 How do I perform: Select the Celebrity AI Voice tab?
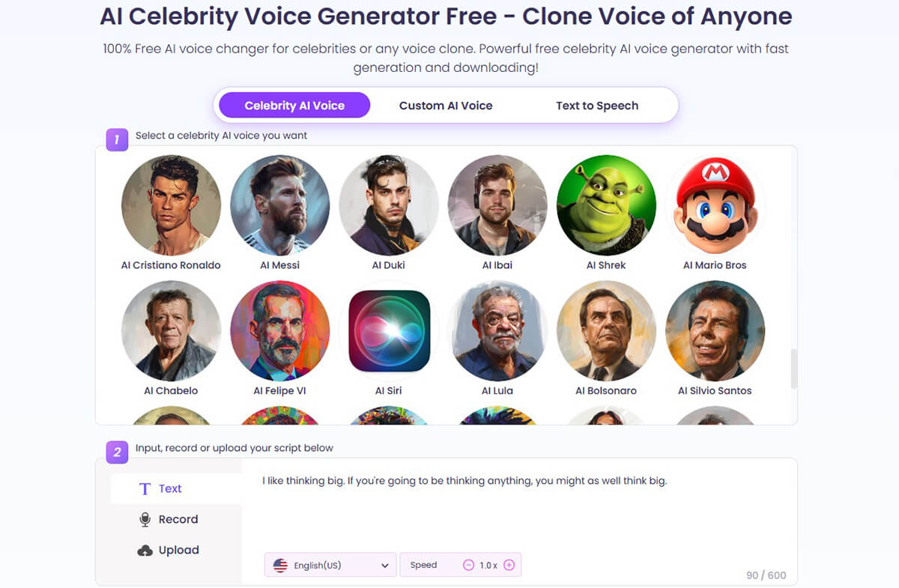(x=294, y=106)
